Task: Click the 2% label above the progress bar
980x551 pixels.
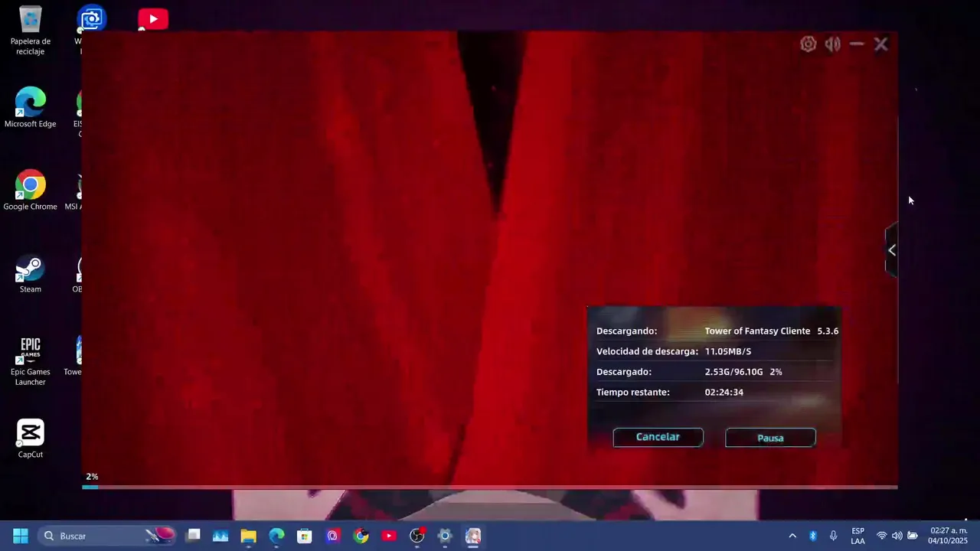Action: [x=92, y=477]
